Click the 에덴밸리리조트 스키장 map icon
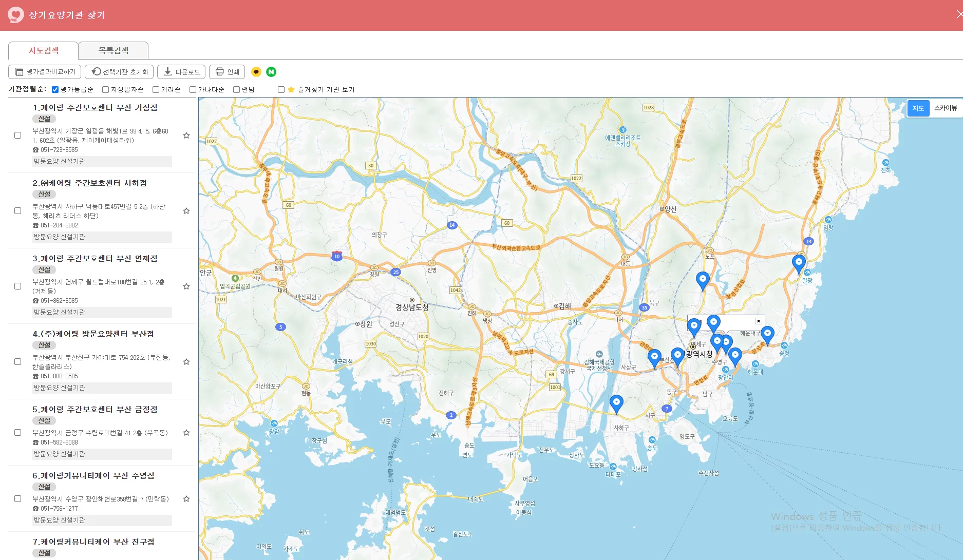Screen dimensions: 963x560 623,130
